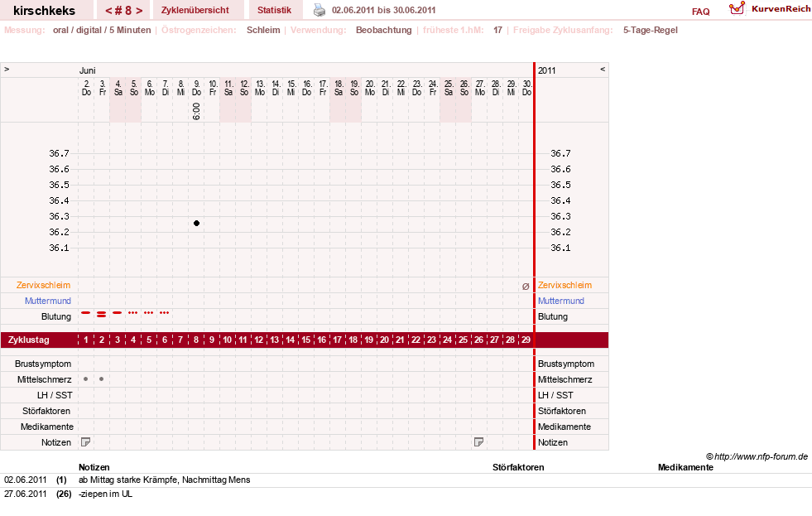Collapse the side panel with the < arrow next to 2011

603,69
